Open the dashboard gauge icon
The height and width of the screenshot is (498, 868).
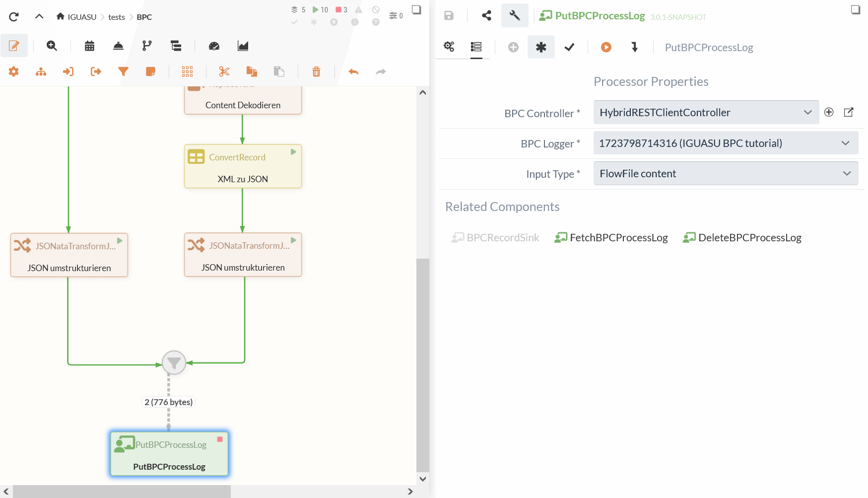pyautogui.click(x=214, y=46)
